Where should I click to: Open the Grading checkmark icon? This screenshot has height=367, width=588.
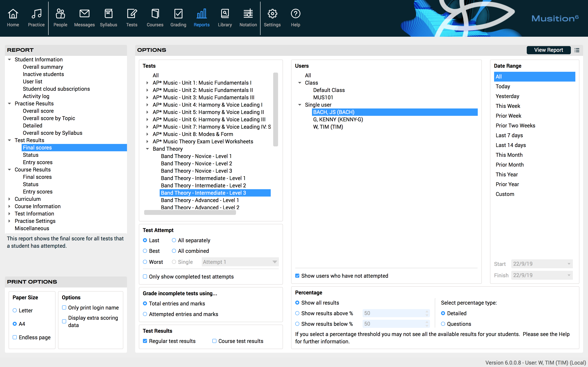click(x=178, y=14)
